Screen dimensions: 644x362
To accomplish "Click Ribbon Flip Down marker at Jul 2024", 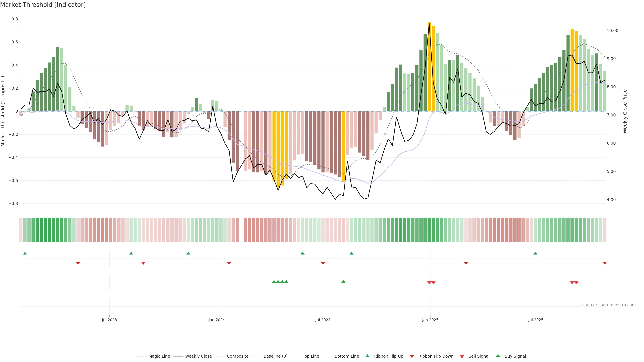I will pyautogui.click(x=323, y=263).
